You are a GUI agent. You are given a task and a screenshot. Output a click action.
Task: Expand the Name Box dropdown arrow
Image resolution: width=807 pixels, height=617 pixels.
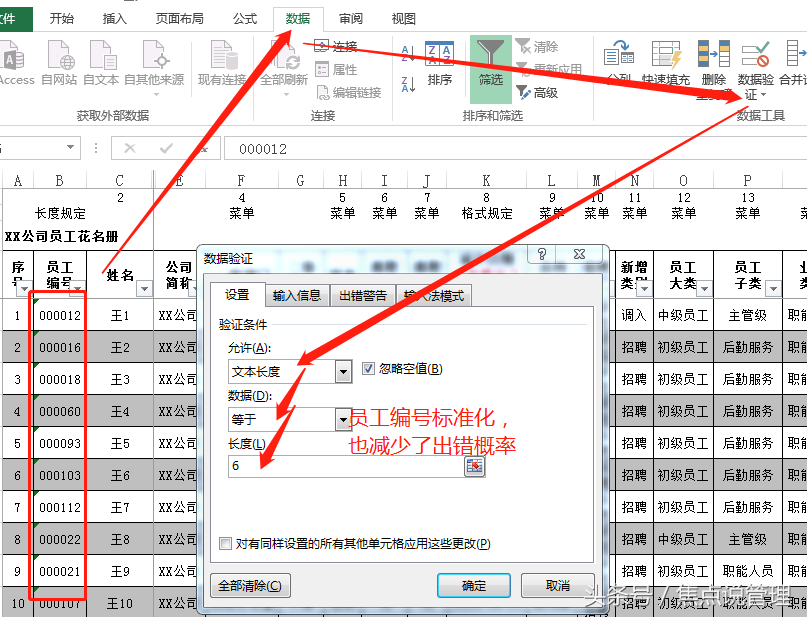pos(71,148)
